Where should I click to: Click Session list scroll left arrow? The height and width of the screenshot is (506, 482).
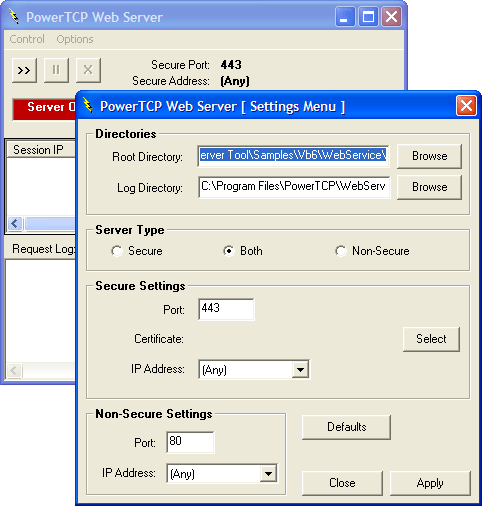(x=15, y=224)
